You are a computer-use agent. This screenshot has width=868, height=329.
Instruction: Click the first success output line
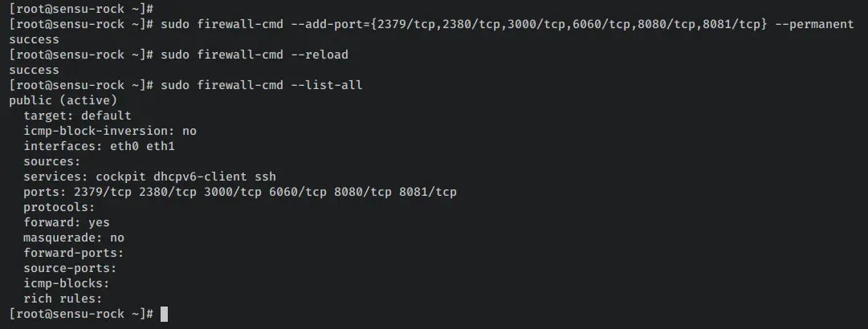(34, 40)
